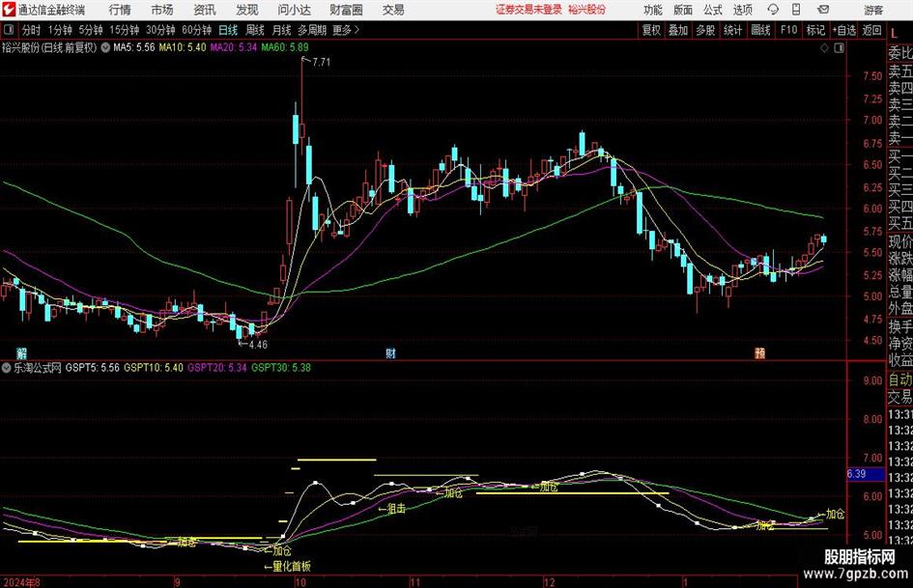Image resolution: width=913 pixels, height=588 pixels.
Task: Open the 版面 menu
Action: coord(682,10)
